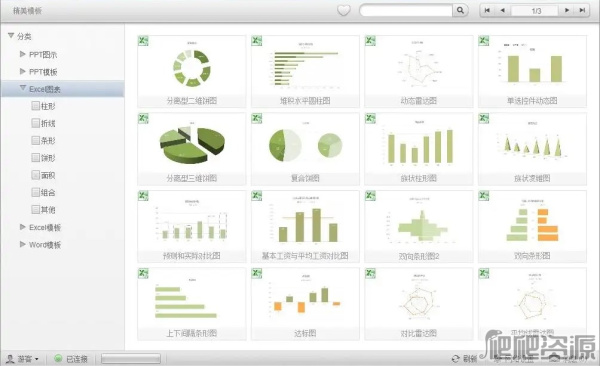The width and height of the screenshot is (600, 366).
Task: Select the PPT模板 category label
Action: point(43,72)
